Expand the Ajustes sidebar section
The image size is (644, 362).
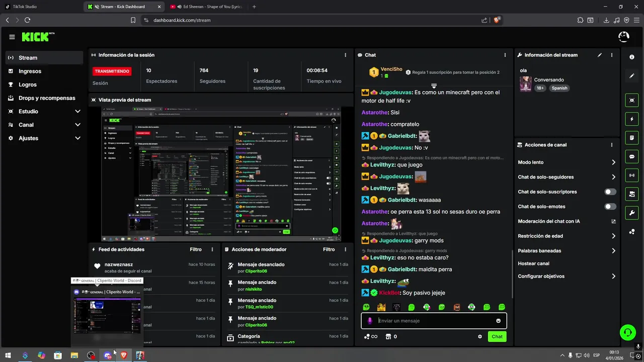tap(77, 138)
